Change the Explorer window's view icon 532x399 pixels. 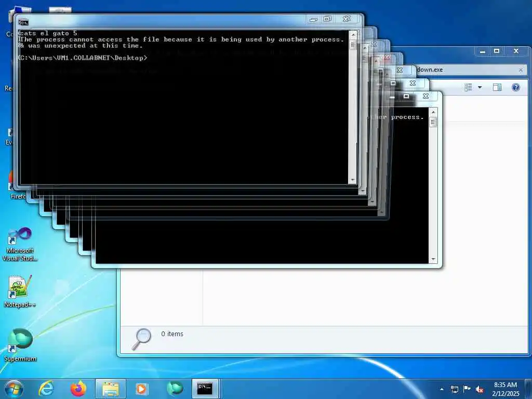click(468, 87)
